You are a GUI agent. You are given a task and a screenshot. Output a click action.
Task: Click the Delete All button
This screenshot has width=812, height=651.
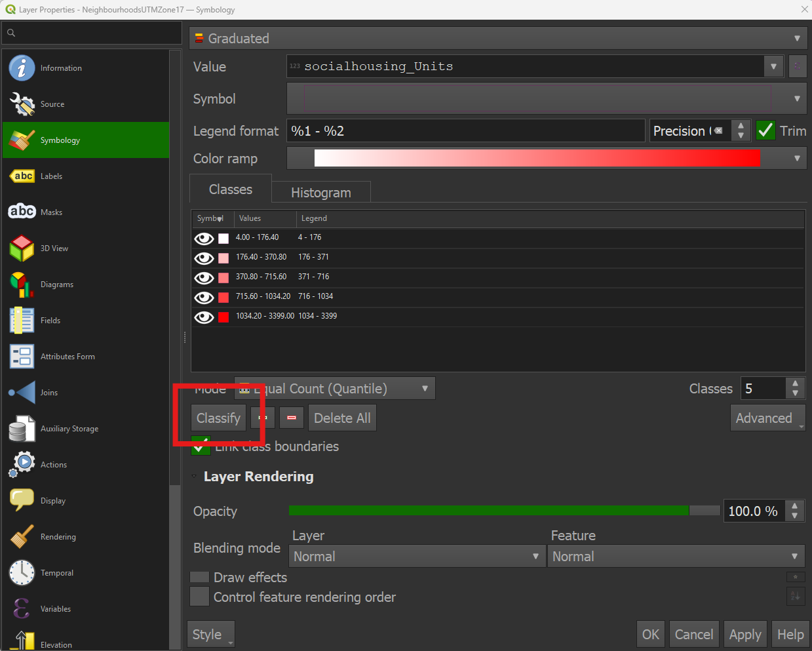[342, 418]
